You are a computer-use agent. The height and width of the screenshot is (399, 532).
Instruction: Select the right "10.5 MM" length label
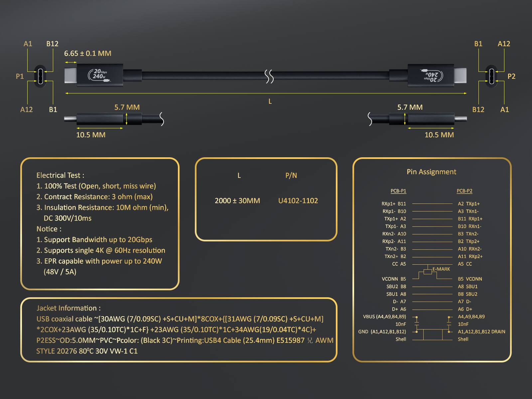point(439,135)
